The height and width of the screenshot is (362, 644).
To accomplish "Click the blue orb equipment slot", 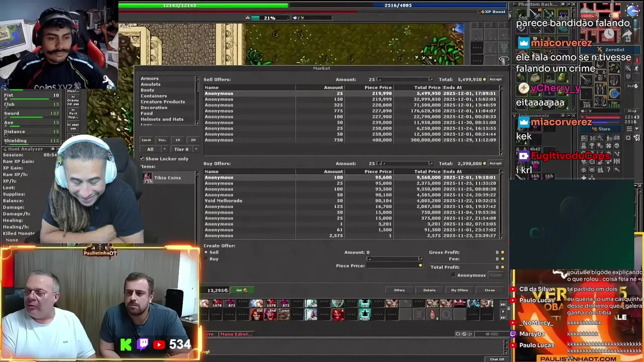I will pyautogui.click(x=614, y=94).
